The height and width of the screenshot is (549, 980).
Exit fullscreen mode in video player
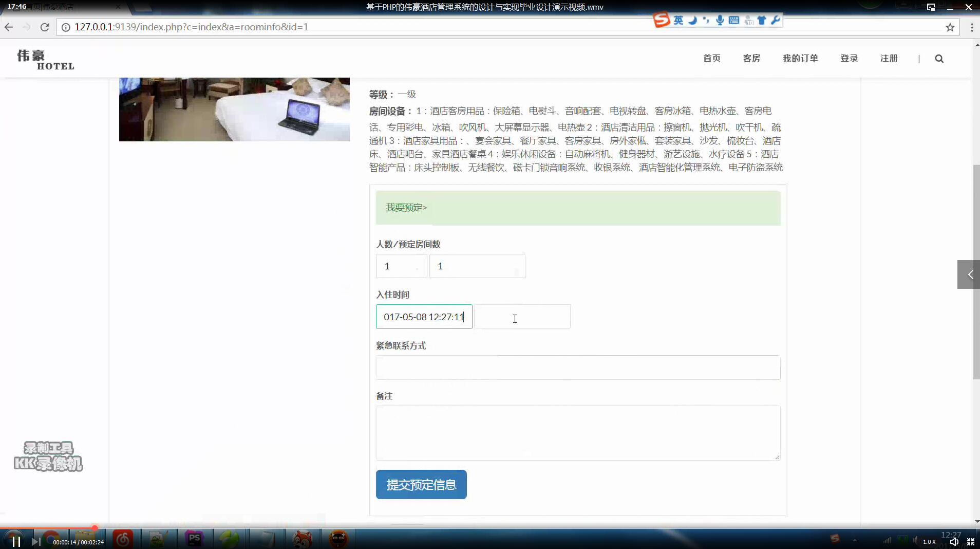pos(971,542)
